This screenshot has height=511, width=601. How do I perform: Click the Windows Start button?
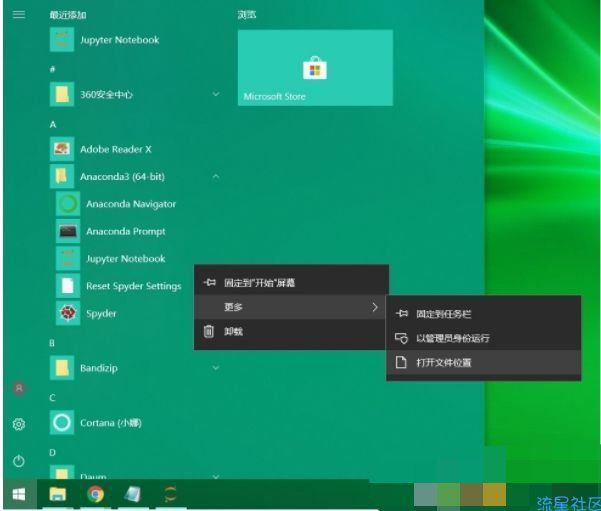tap(19, 494)
